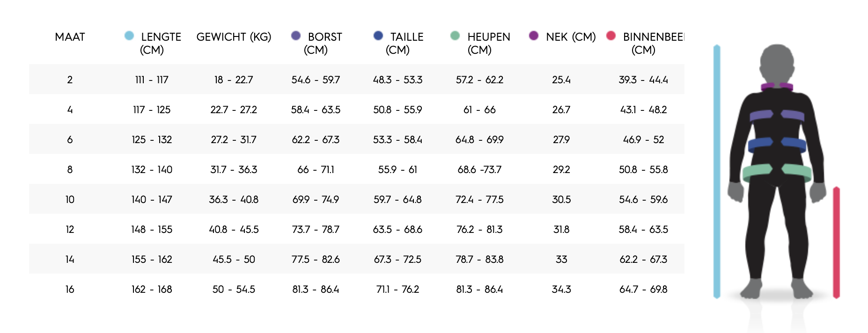Click the blue waist band on figure

click(x=777, y=145)
